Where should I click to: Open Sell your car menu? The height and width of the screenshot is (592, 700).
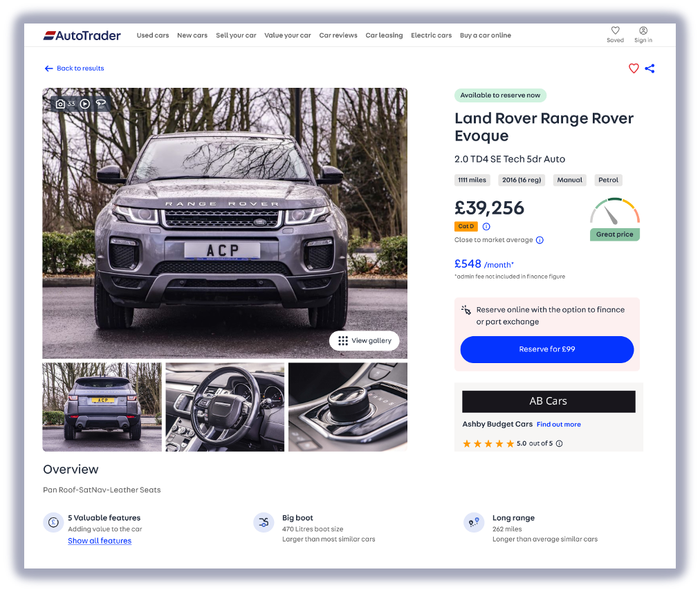pyautogui.click(x=236, y=35)
